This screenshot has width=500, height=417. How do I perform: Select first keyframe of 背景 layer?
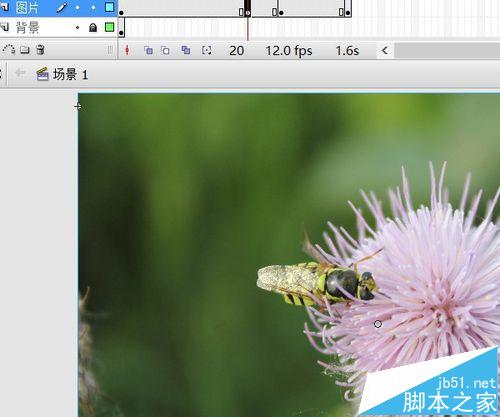pyautogui.click(x=121, y=32)
